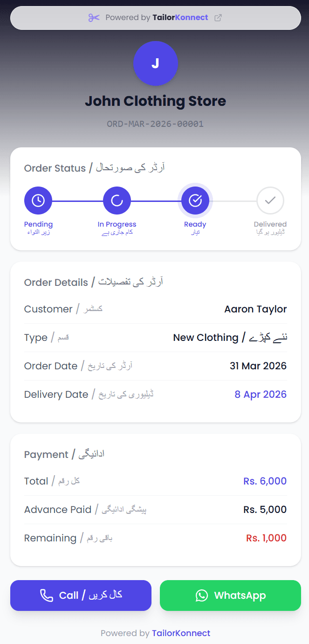Click the scissors icon in the header banner
309x644 pixels.
[94, 17]
